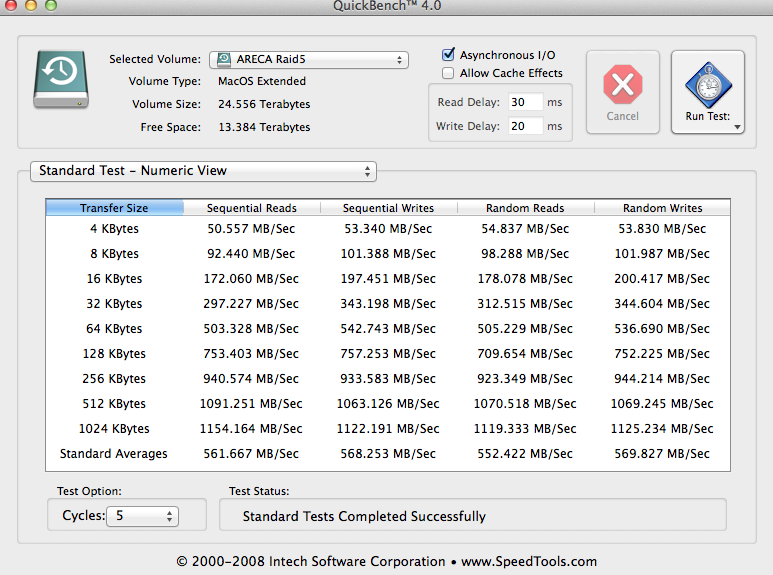Viewport: 773px width, 575px height.
Task: Click the Time Machine volume drive icon
Action: (x=61, y=79)
